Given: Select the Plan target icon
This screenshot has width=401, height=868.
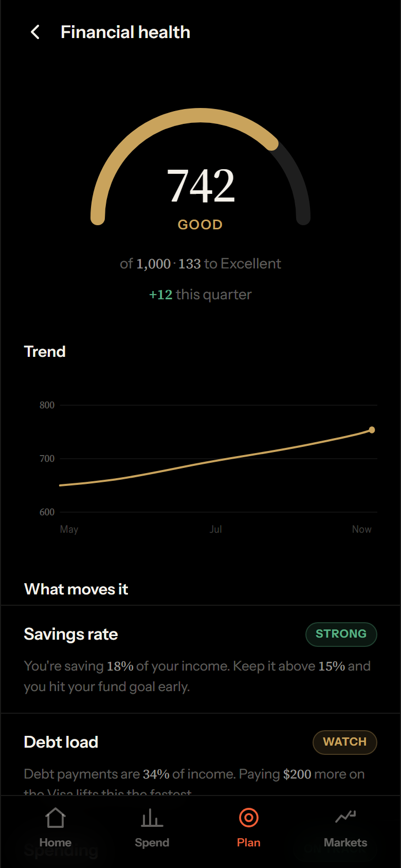Looking at the screenshot, I should tap(249, 818).
